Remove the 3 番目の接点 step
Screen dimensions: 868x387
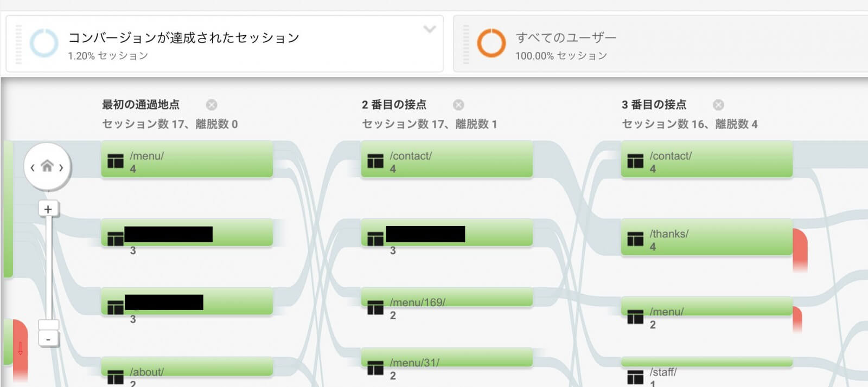tap(718, 105)
